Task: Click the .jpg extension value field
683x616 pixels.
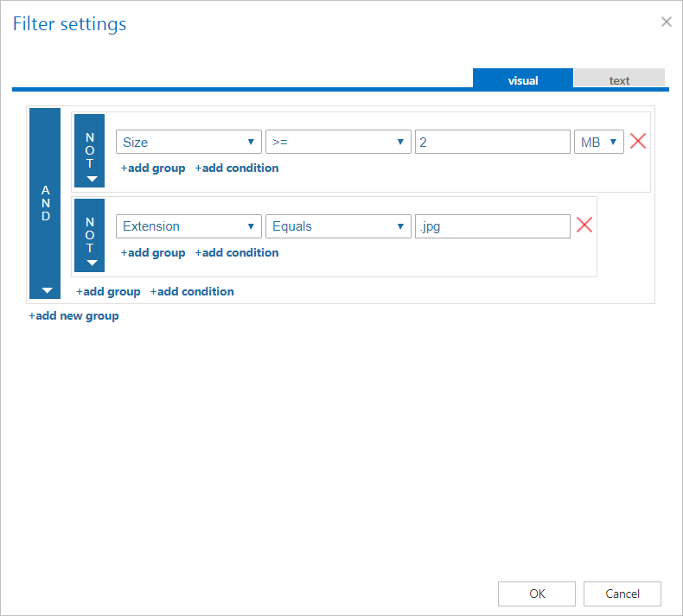Action: [492, 226]
